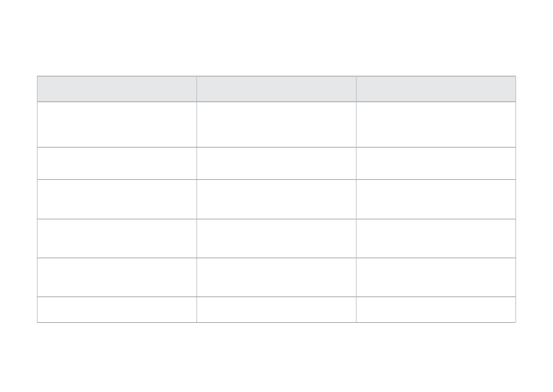Select fourth body row cell in middle column
This screenshot has width=553, height=392.
coord(276,238)
